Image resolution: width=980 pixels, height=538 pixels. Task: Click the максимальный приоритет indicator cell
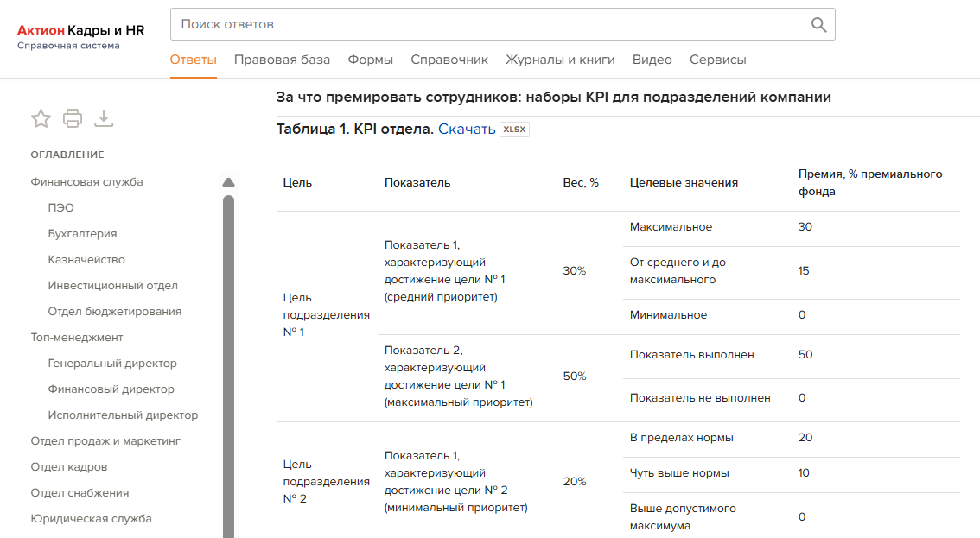coord(458,377)
